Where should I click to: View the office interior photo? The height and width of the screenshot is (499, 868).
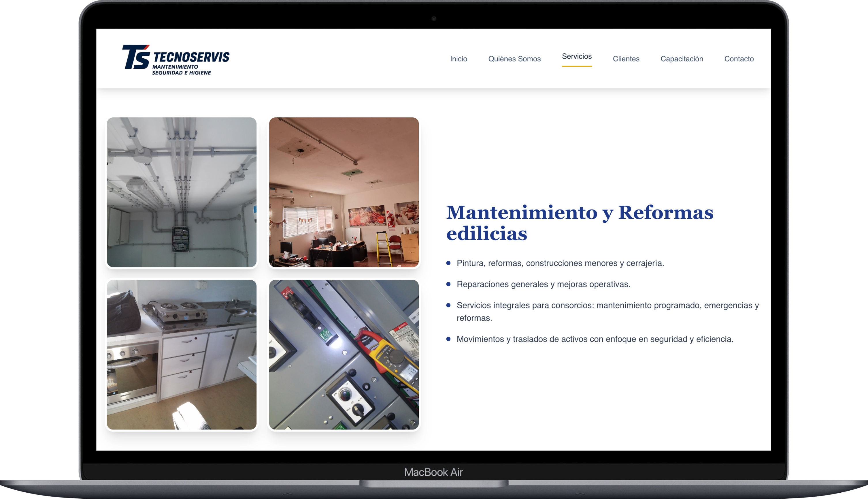[344, 192]
